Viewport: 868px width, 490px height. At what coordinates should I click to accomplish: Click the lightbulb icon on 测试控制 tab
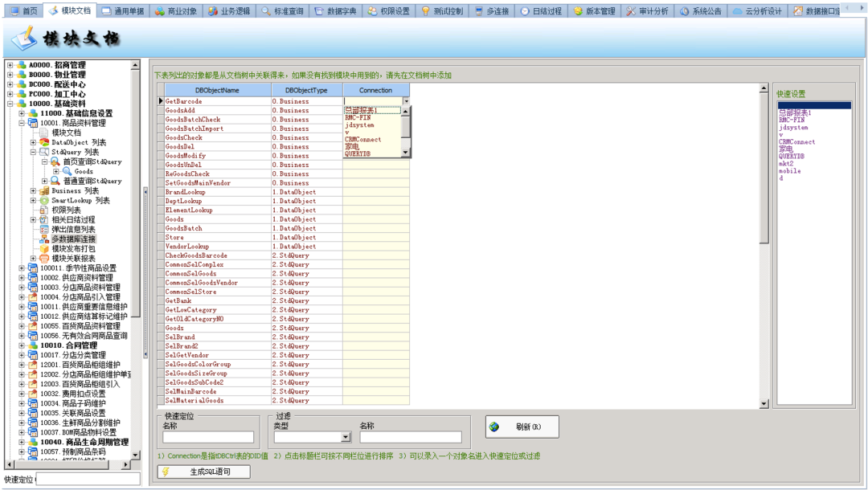point(426,11)
